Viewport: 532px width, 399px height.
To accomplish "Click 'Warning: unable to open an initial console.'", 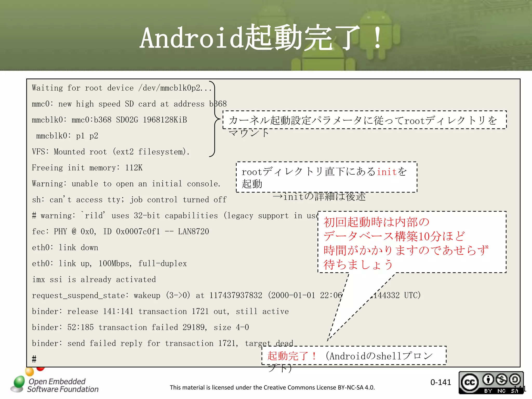I will point(126,184).
